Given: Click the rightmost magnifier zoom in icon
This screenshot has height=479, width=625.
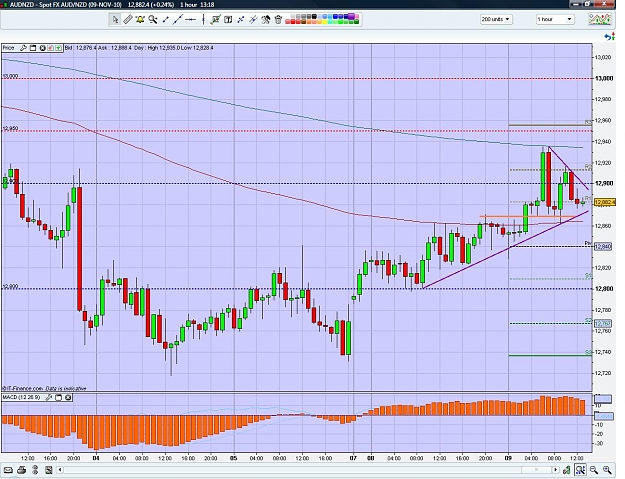Looking at the screenshot, I should [607, 470].
